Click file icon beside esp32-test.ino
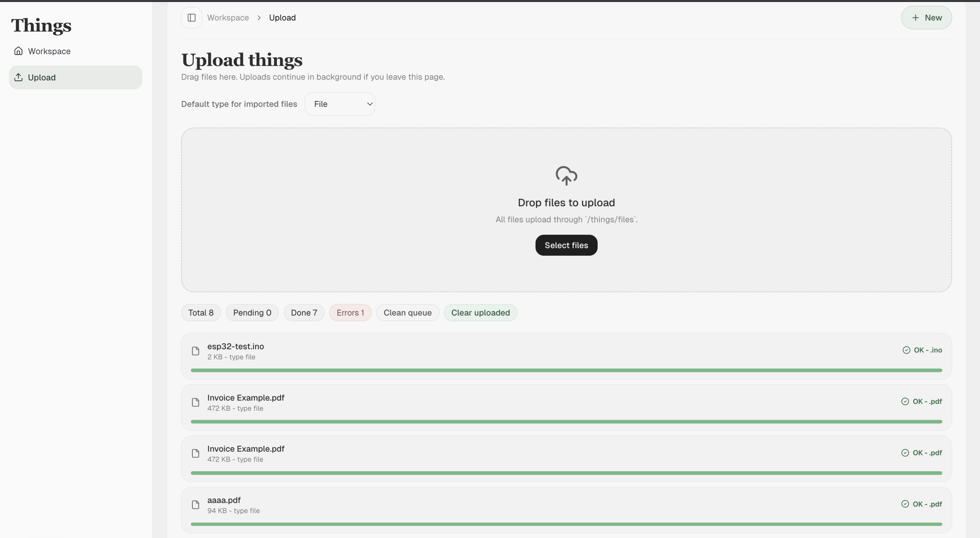This screenshot has width=980, height=538. [x=195, y=351]
